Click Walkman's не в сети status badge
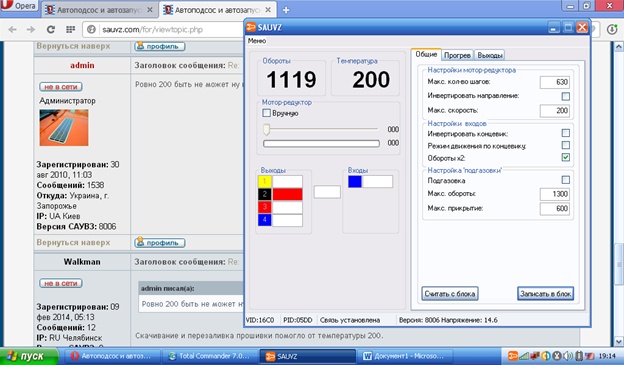Image resolution: width=624 pixels, height=365 pixels. tap(61, 283)
